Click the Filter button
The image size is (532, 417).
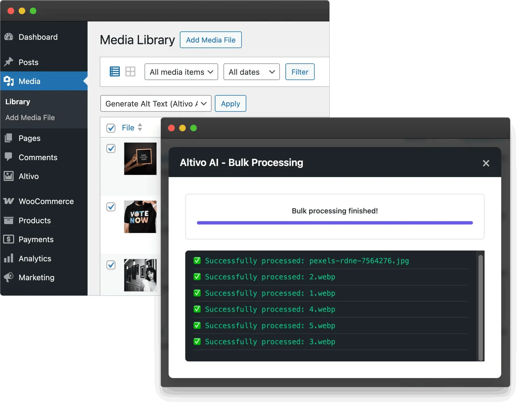tap(300, 72)
